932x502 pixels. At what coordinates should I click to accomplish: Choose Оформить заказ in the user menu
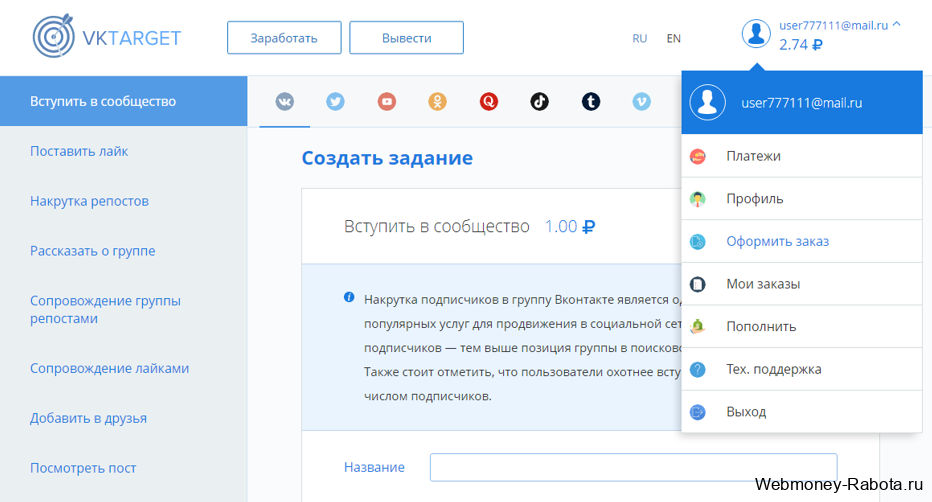click(x=802, y=241)
